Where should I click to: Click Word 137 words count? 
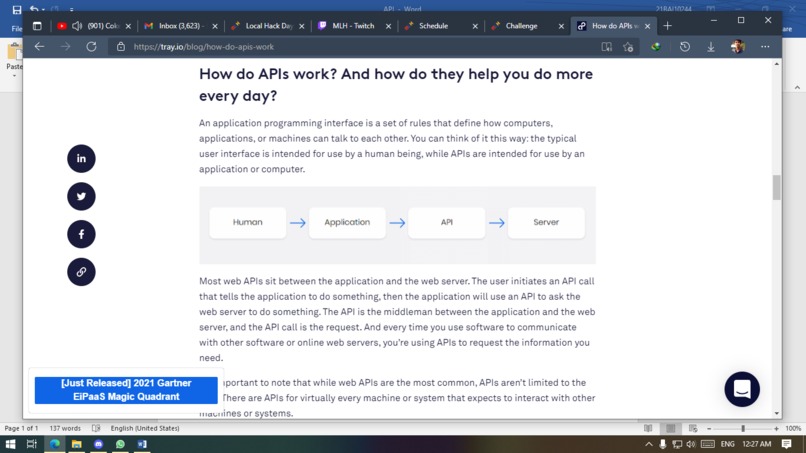pos(65,428)
